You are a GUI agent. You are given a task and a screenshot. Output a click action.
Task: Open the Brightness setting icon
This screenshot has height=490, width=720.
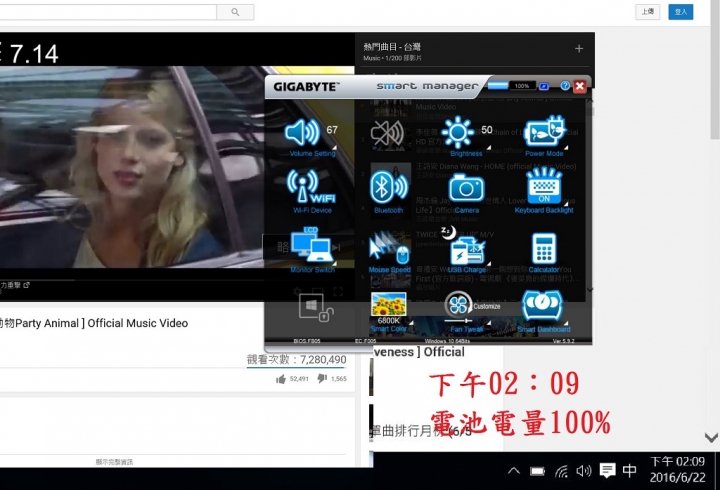point(457,132)
